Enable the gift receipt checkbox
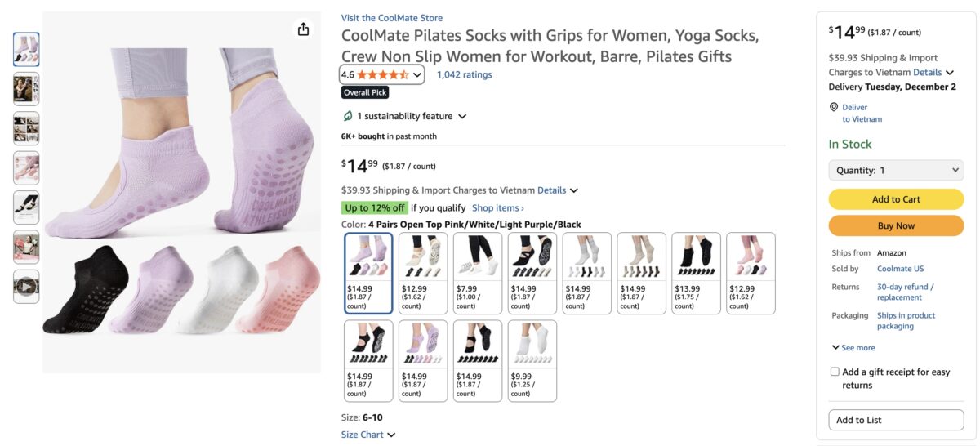 [x=835, y=372]
